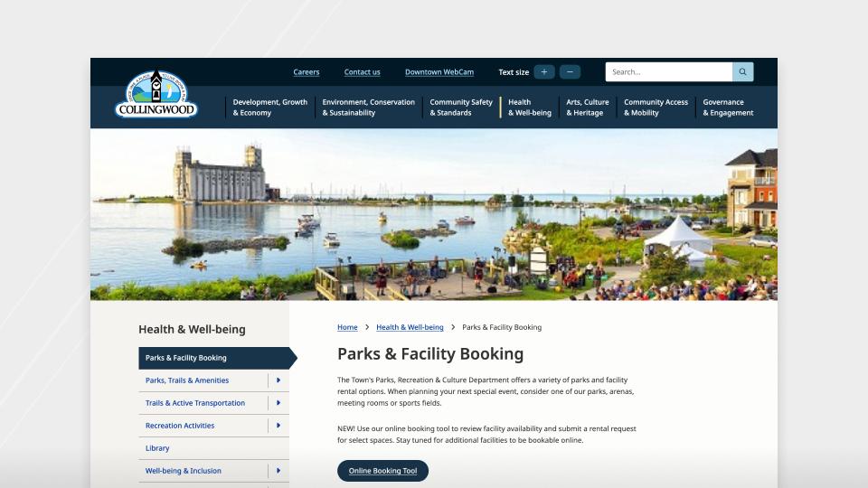This screenshot has width=868, height=488.
Task: Focus the Search input field
Action: [x=668, y=72]
